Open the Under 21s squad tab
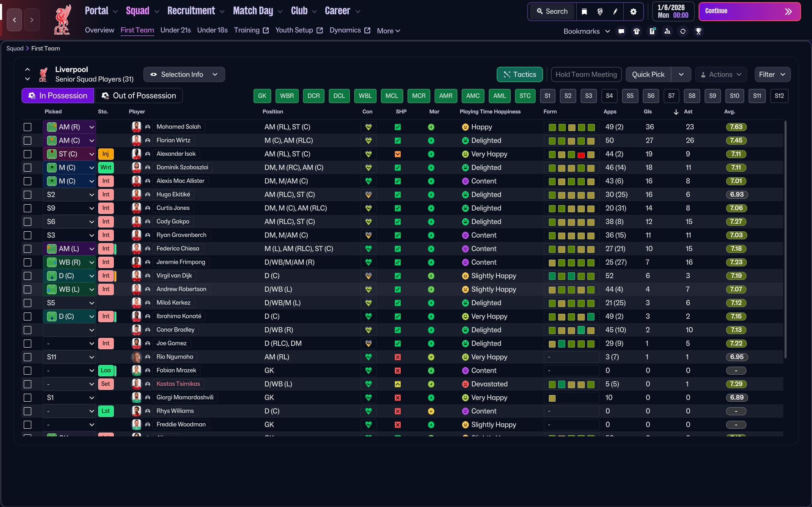 pyautogui.click(x=175, y=30)
